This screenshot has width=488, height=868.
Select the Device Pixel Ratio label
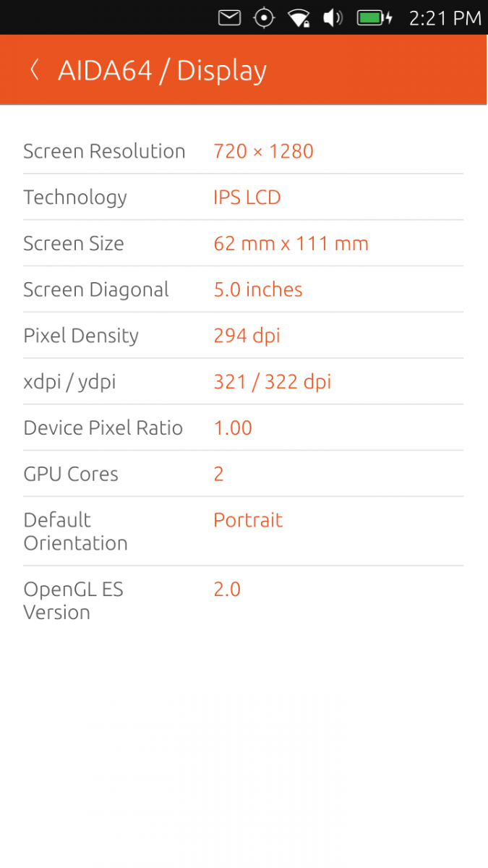click(x=103, y=428)
